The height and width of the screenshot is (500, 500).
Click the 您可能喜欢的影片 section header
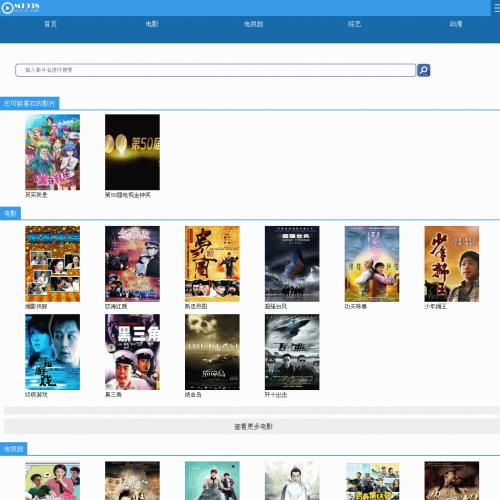[29, 103]
